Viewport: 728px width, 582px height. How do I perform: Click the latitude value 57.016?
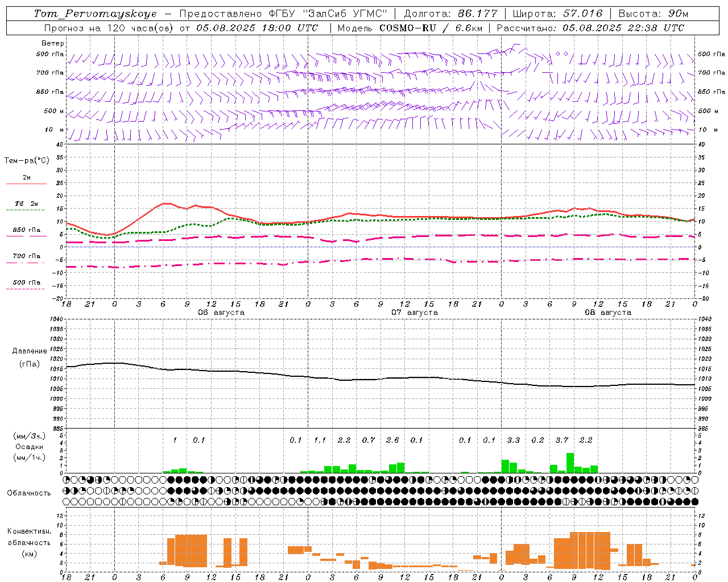pyautogui.click(x=582, y=14)
